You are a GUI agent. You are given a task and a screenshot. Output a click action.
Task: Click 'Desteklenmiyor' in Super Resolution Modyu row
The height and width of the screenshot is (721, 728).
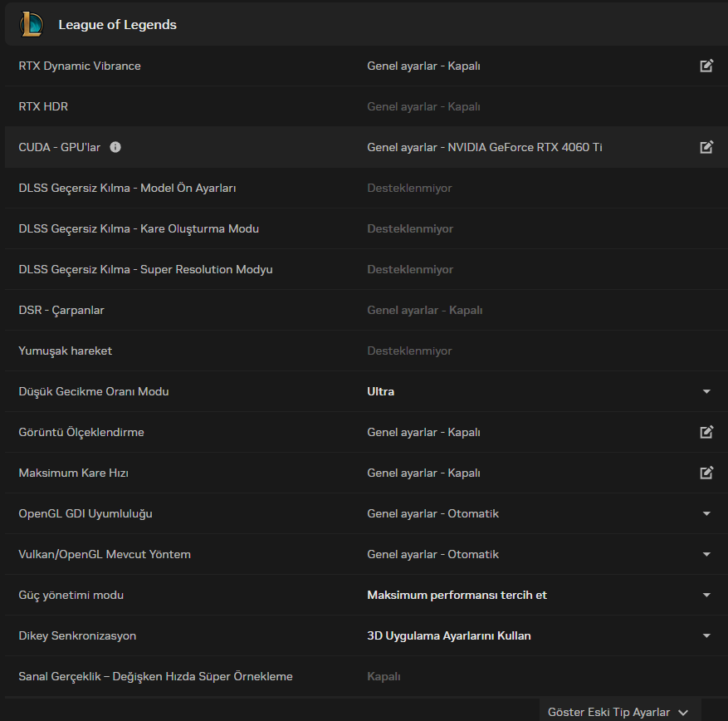[410, 269]
